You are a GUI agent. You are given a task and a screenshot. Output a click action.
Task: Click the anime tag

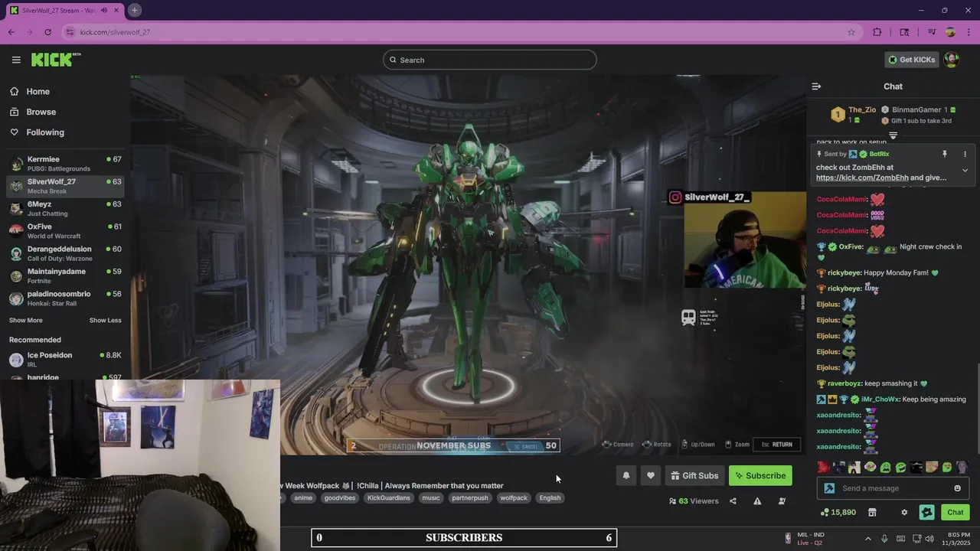coord(303,497)
